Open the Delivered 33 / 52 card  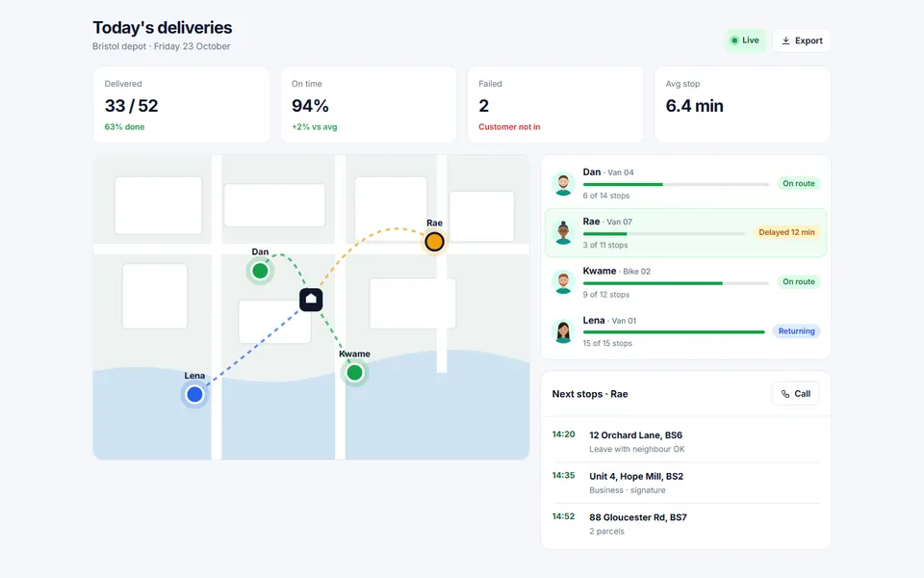tap(182, 104)
